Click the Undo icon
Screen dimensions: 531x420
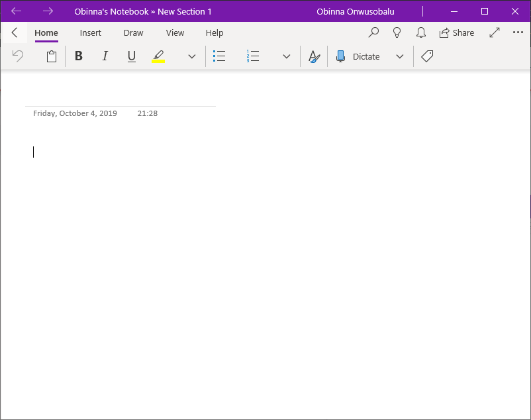tap(17, 56)
